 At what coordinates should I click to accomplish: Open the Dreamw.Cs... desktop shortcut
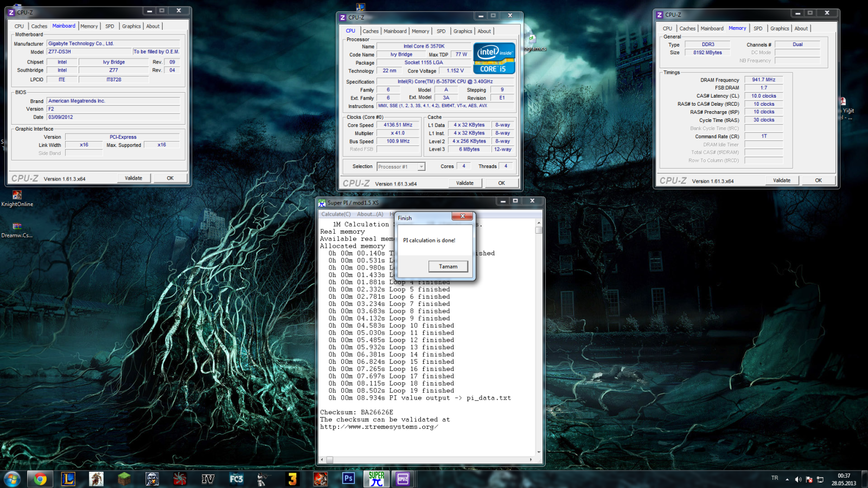(17, 230)
